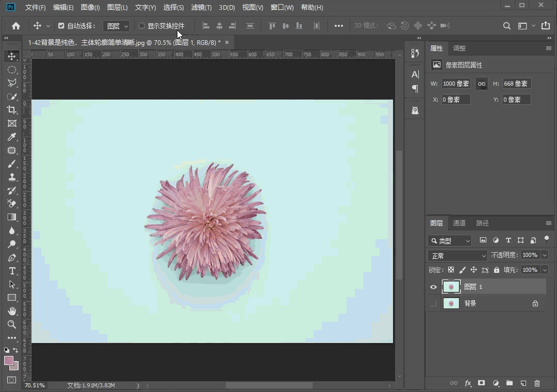Delete layer using trash icon
557x392 pixels.
(x=537, y=383)
